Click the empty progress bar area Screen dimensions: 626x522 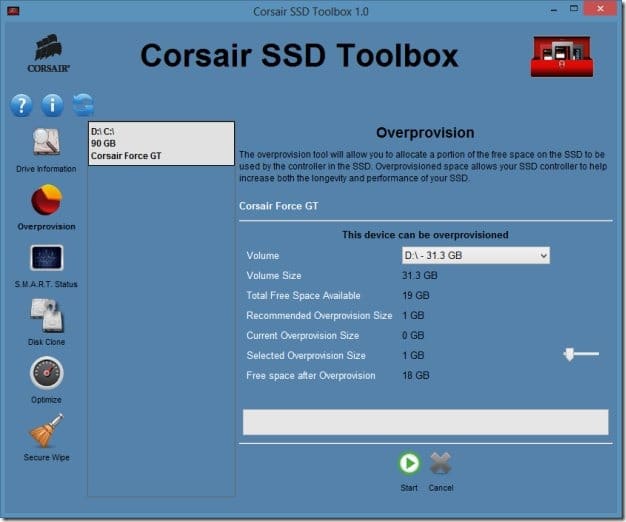pyautogui.click(x=426, y=422)
